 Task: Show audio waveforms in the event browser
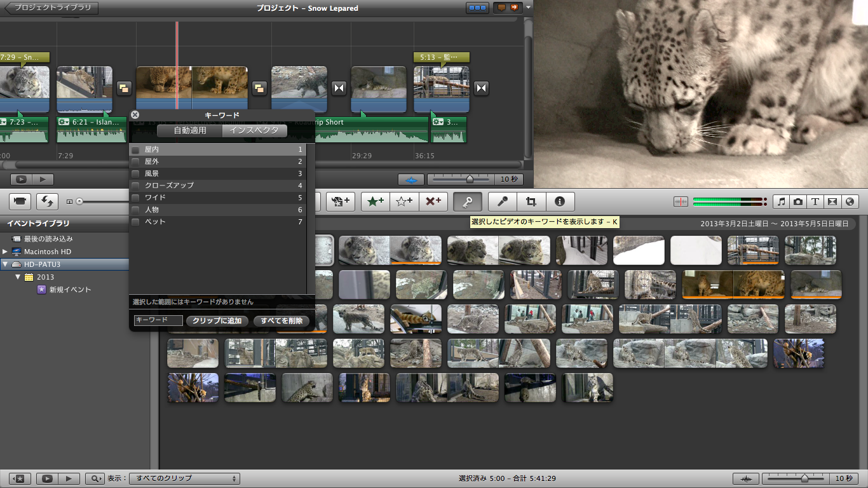(746, 478)
